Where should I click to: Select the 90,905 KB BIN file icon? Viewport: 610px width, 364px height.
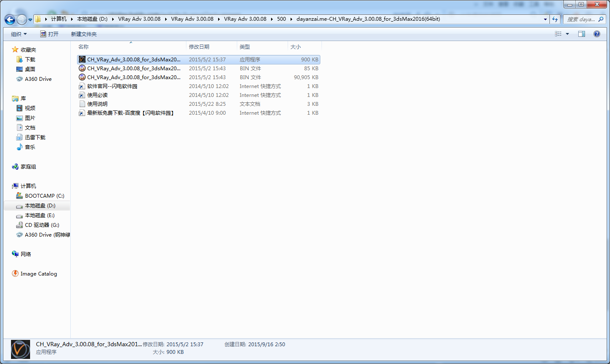82,77
